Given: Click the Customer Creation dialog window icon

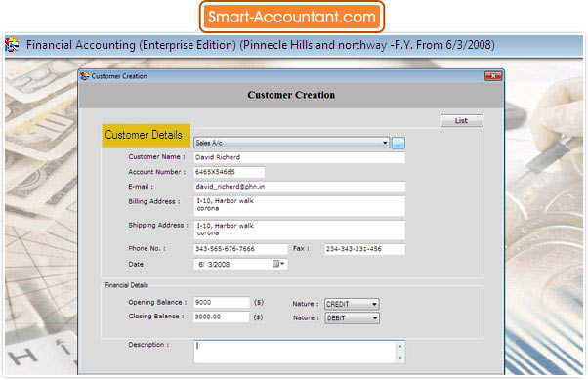Looking at the screenshot, I should click(x=85, y=76).
